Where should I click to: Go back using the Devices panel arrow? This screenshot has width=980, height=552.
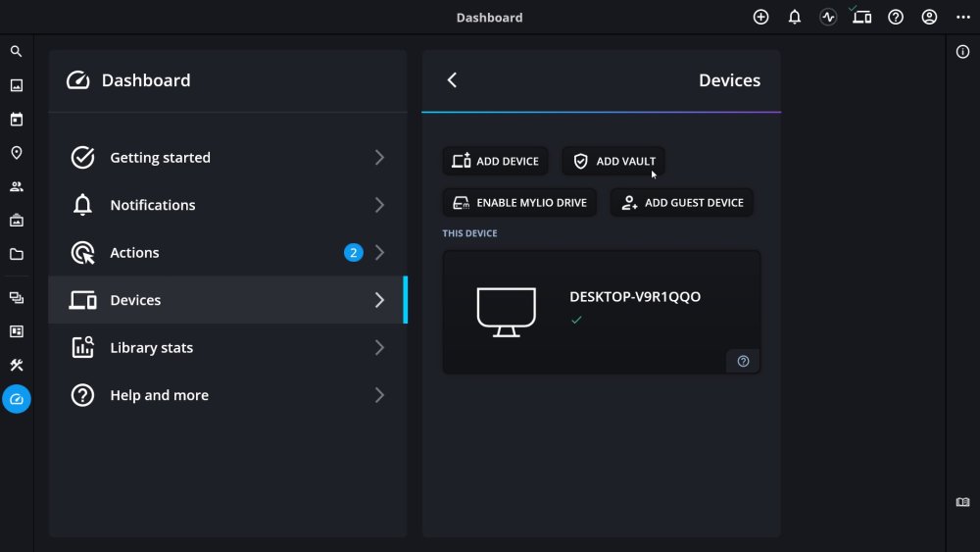(x=452, y=80)
